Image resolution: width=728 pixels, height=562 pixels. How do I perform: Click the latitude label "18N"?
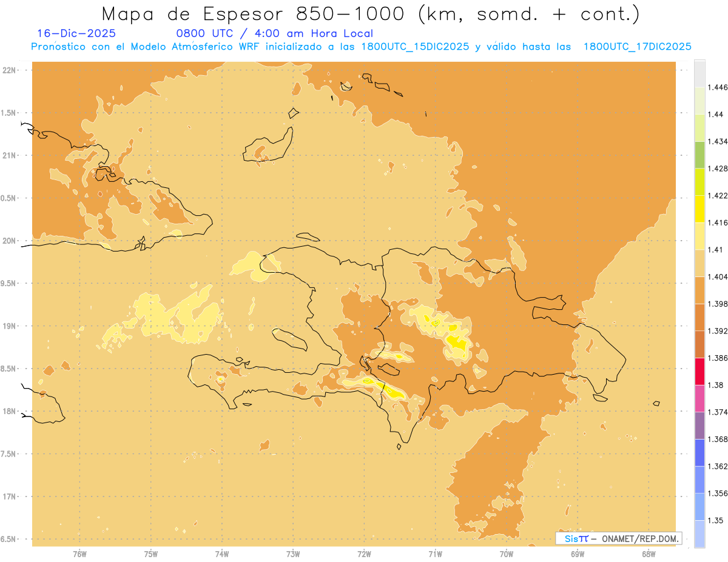(x=9, y=411)
